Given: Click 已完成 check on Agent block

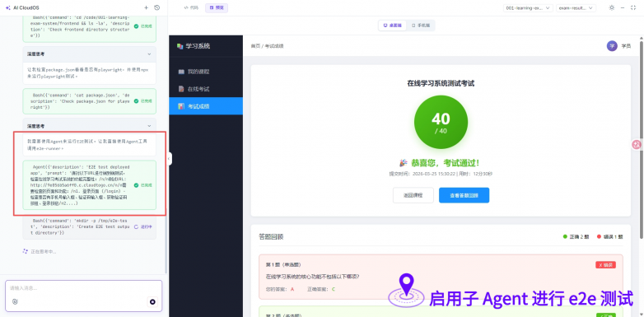Looking at the screenshot, I should point(136,185).
